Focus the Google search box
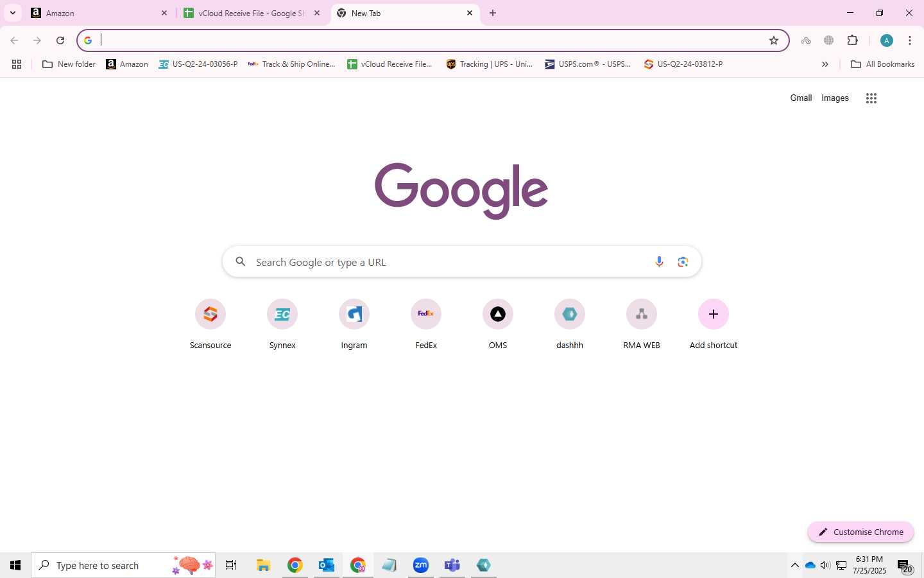 [x=462, y=262]
